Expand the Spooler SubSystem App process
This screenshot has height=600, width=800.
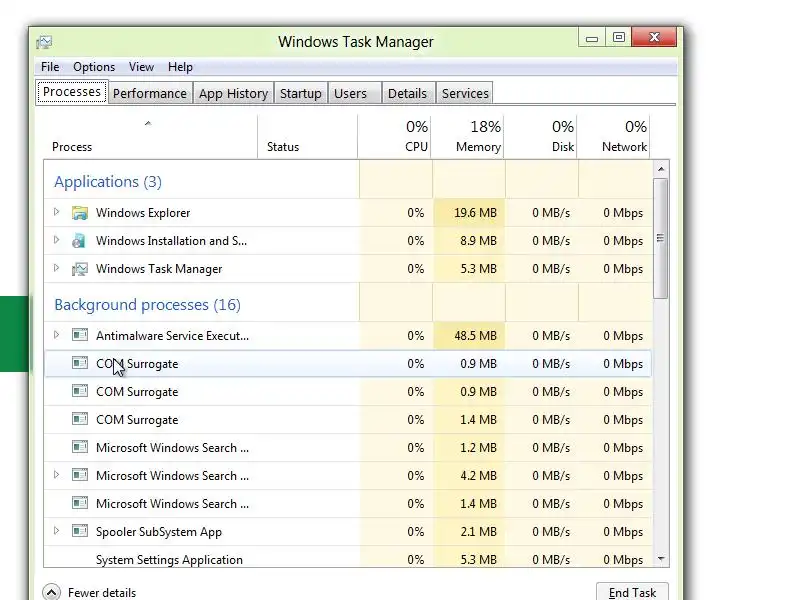point(57,531)
